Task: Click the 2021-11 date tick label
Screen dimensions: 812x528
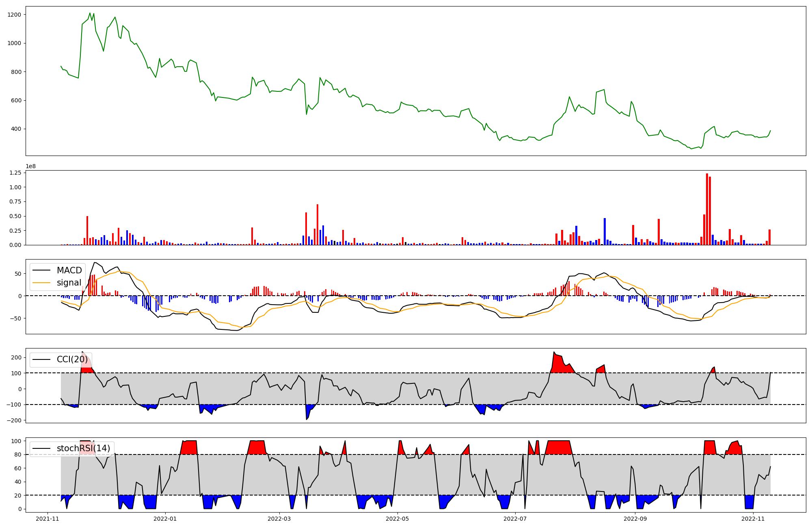Action: coord(48,519)
